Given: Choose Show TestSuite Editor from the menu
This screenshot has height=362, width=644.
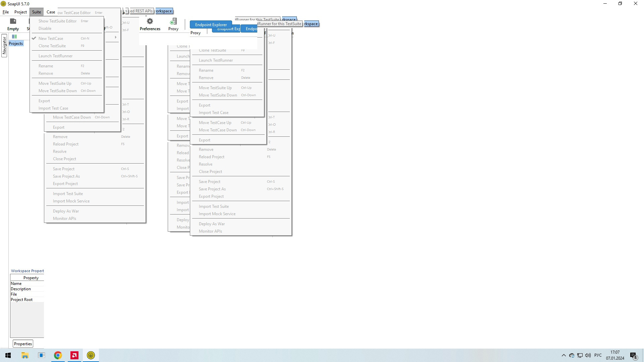Looking at the screenshot, I should tap(67, 21).
